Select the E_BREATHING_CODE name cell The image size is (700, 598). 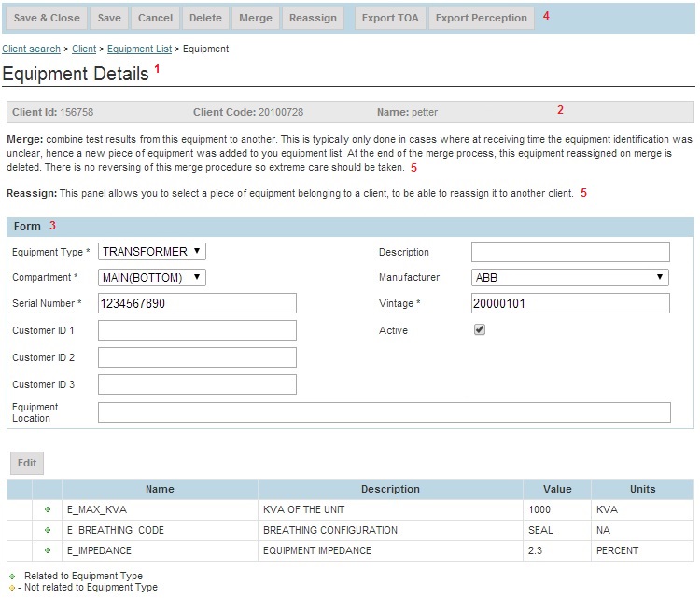point(160,530)
